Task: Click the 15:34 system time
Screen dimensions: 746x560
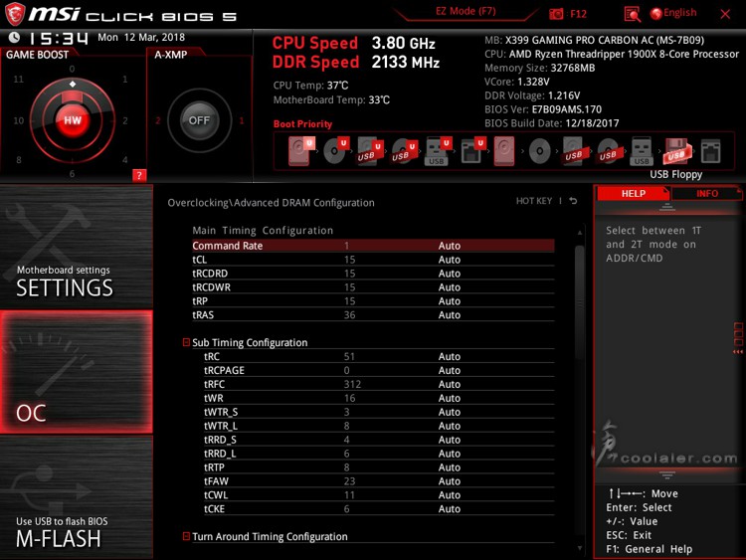Action: point(59,38)
